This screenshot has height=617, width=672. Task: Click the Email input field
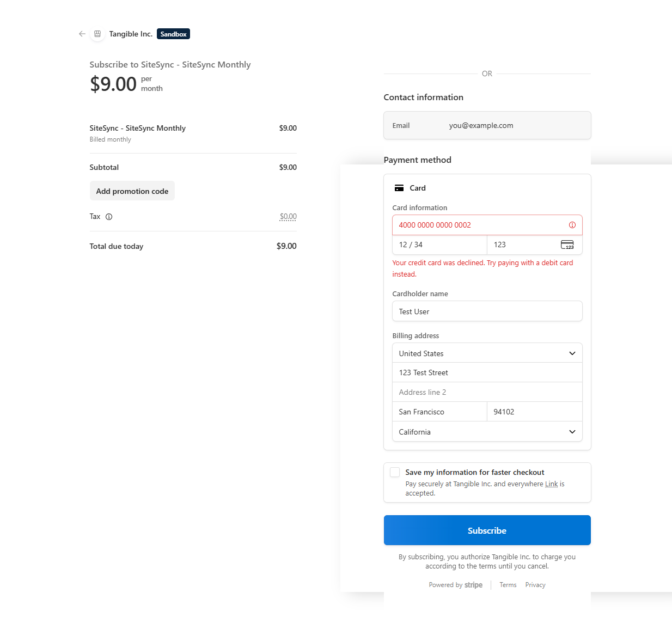[487, 125]
